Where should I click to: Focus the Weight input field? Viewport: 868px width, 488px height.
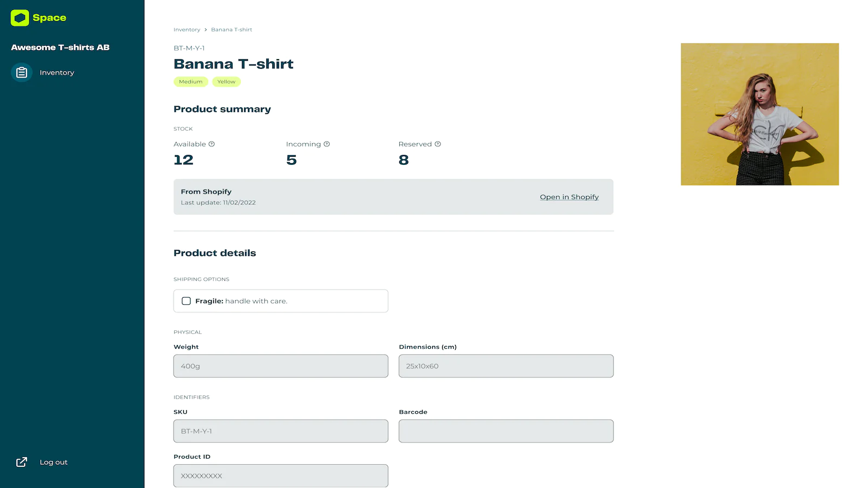click(x=281, y=366)
